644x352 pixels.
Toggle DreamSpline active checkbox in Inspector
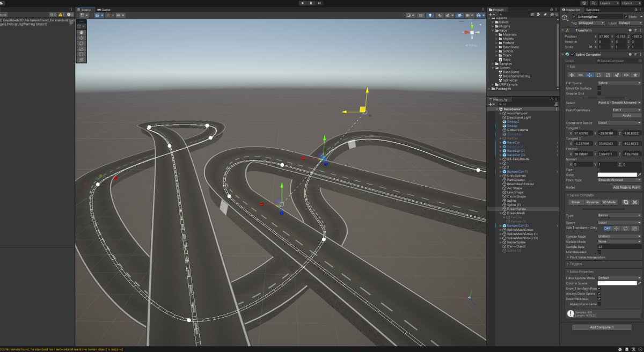pyautogui.click(x=574, y=17)
